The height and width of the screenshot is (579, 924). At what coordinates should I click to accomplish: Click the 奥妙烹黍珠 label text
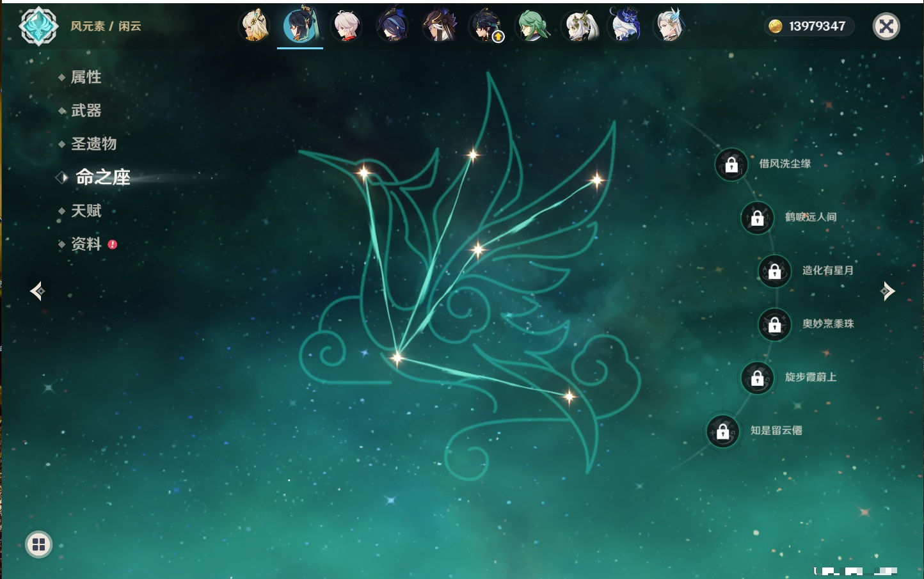828,324
